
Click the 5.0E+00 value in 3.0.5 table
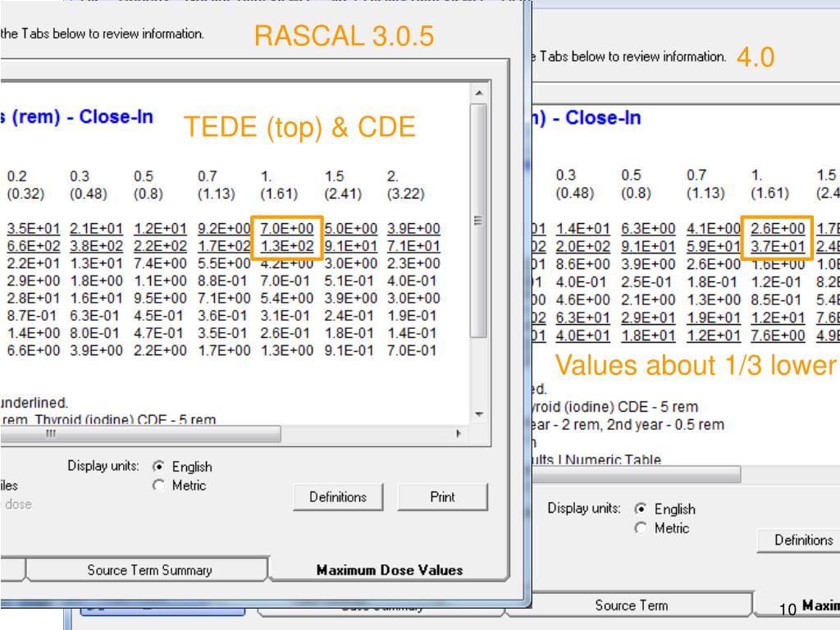pyautogui.click(x=350, y=229)
